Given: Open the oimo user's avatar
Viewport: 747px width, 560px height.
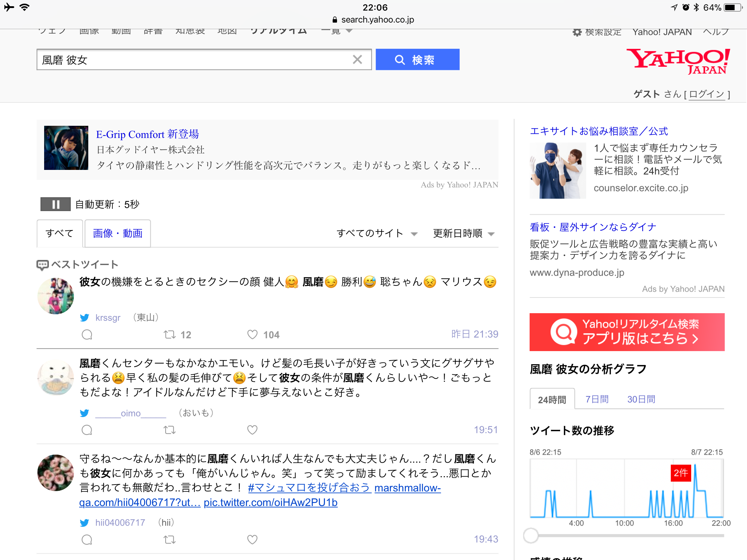Looking at the screenshot, I should (x=55, y=378).
